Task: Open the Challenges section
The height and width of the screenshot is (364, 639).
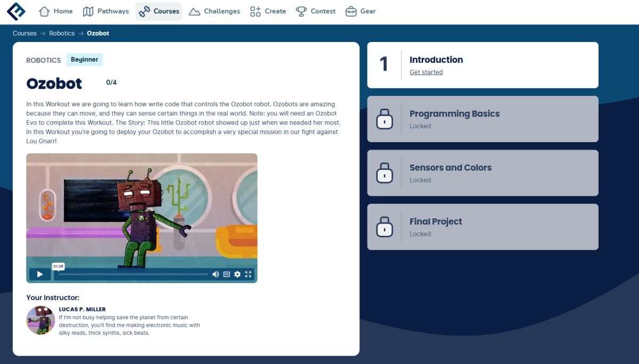Action: coord(215,11)
